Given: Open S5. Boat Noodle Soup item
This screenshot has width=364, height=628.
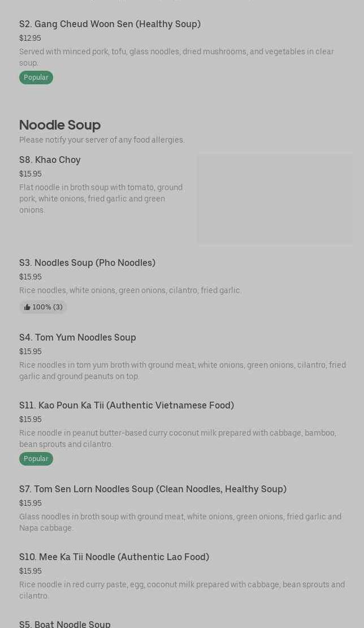Looking at the screenshot, I should point(65,623).
